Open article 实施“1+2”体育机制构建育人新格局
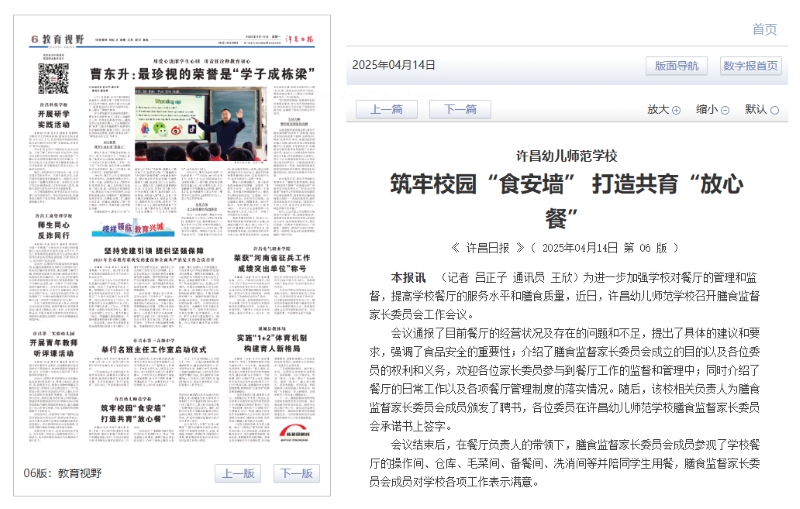 coord(271,343)
